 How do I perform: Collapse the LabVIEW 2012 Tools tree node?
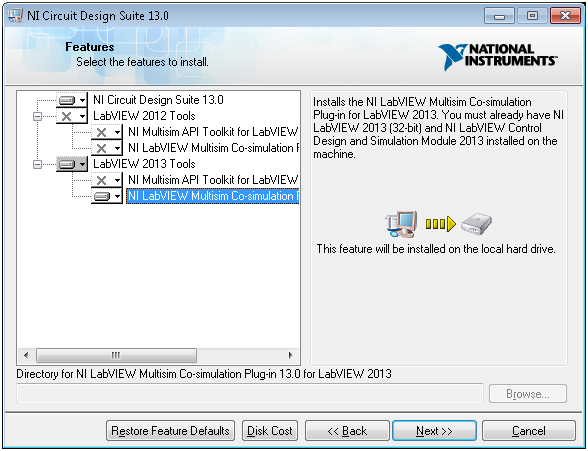pos(37,116)
